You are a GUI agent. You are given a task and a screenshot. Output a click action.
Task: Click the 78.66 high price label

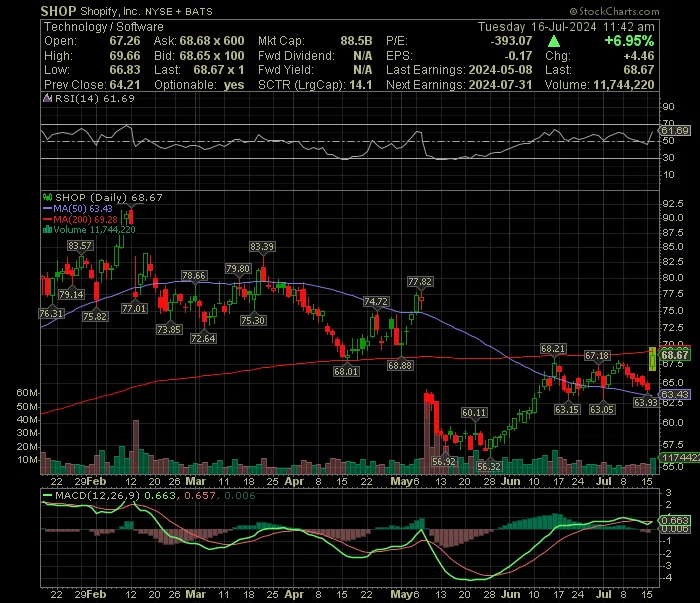(x=194, y=275)
